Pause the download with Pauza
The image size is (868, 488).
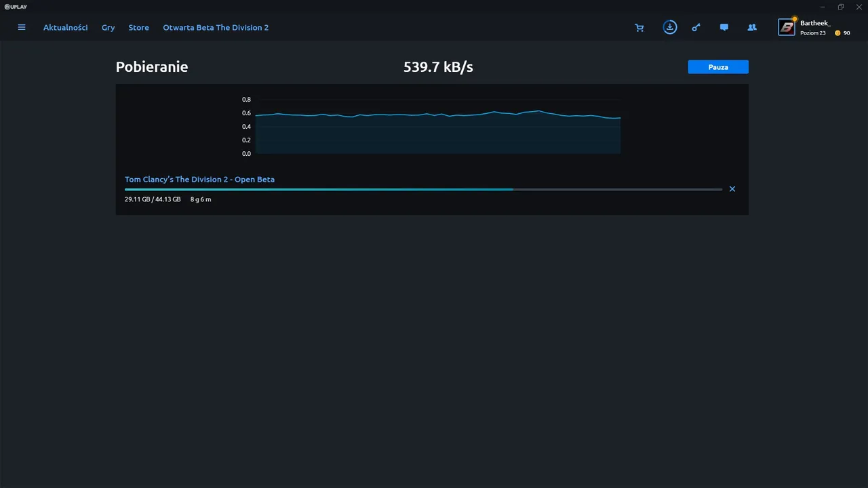click(718, 67)
